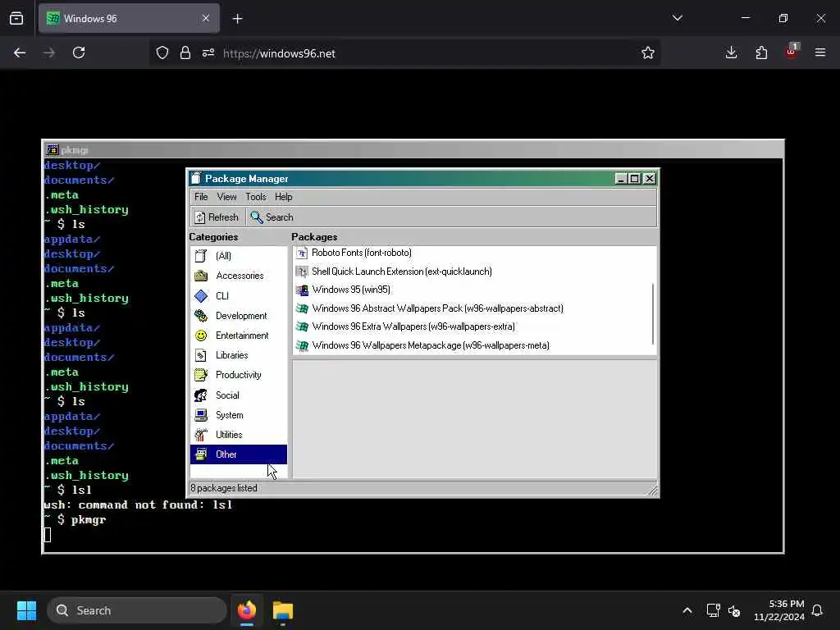Bookmark this page with the star
The width and height of the screenshot is (840, 630).
(648, 52)
